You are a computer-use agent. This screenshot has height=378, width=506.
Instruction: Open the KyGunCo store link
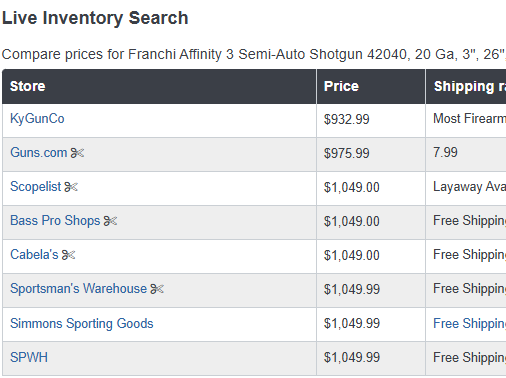[37, 119]
